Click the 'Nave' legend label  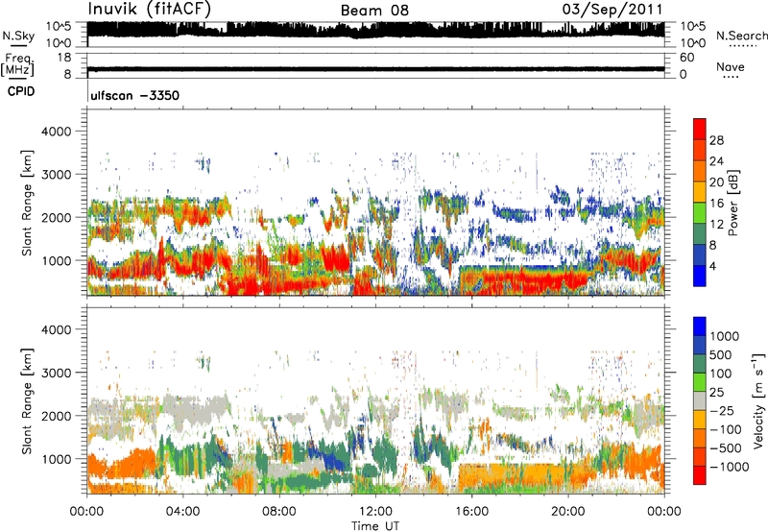coord(731,66)
